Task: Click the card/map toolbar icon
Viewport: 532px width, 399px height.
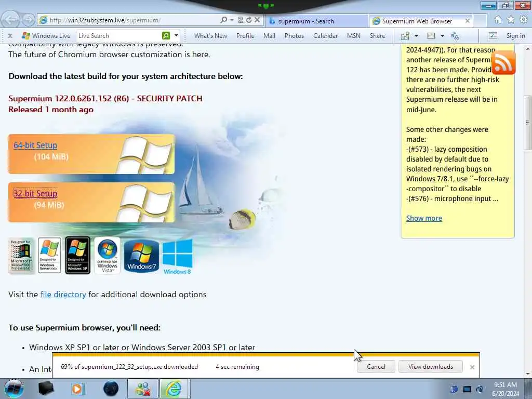Action: 431,36
